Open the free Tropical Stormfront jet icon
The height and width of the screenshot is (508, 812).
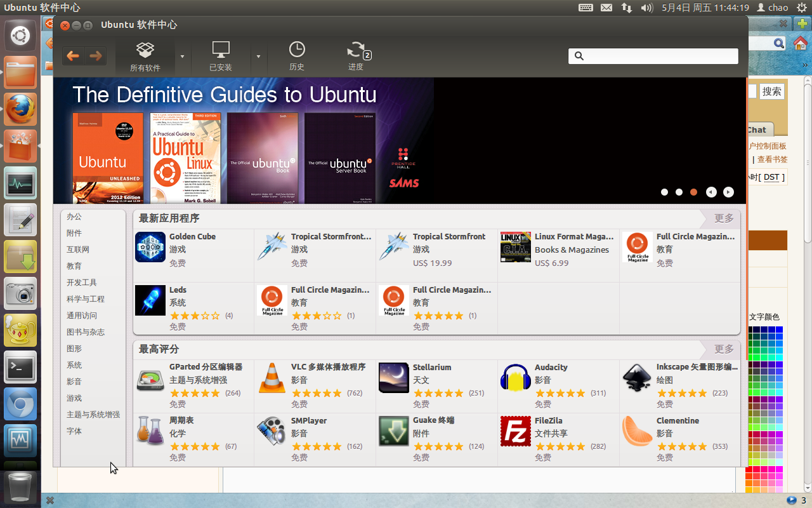[x=272, y=247]
